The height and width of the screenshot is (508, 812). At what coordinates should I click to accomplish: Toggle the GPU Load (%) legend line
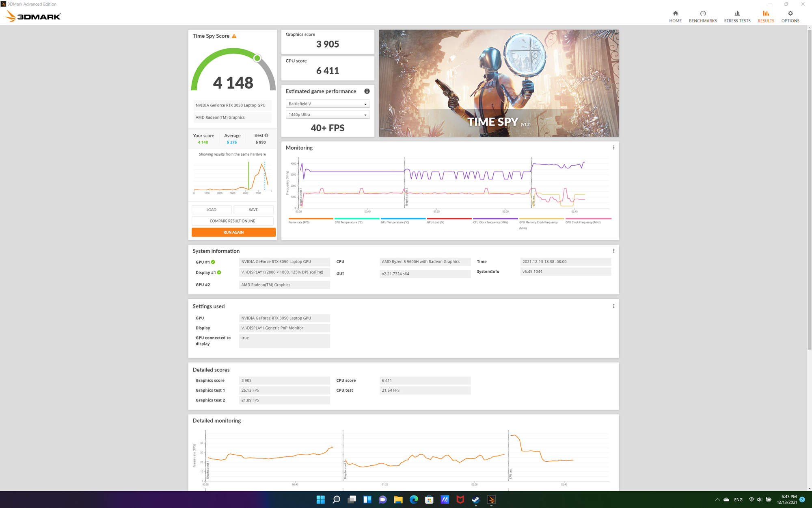(x=449, y=221)
